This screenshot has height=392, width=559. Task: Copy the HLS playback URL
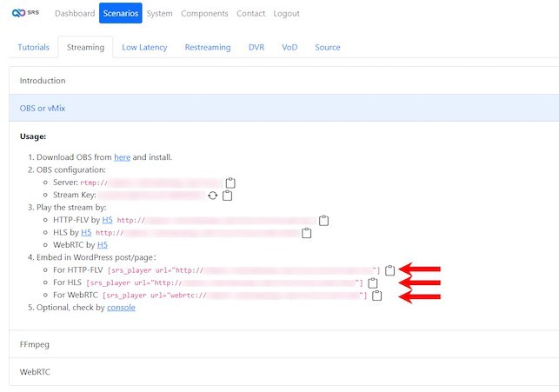coord(306,233)
